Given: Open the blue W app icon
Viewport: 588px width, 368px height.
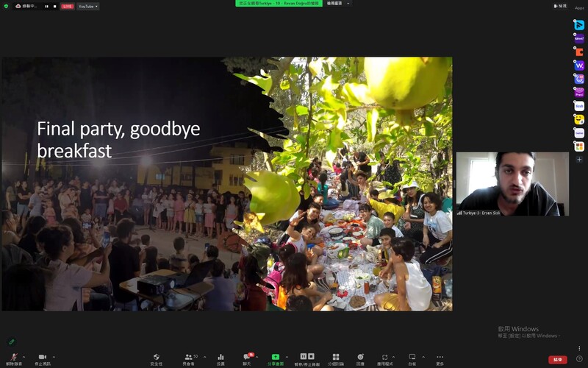Looking at the screenshot, I should [579, 66].
